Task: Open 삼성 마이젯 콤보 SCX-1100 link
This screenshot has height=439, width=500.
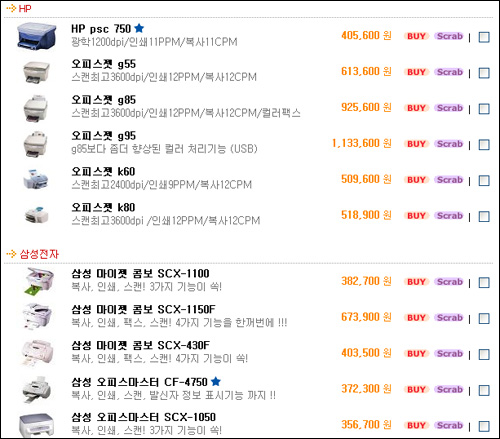Action: pos(140,274)
